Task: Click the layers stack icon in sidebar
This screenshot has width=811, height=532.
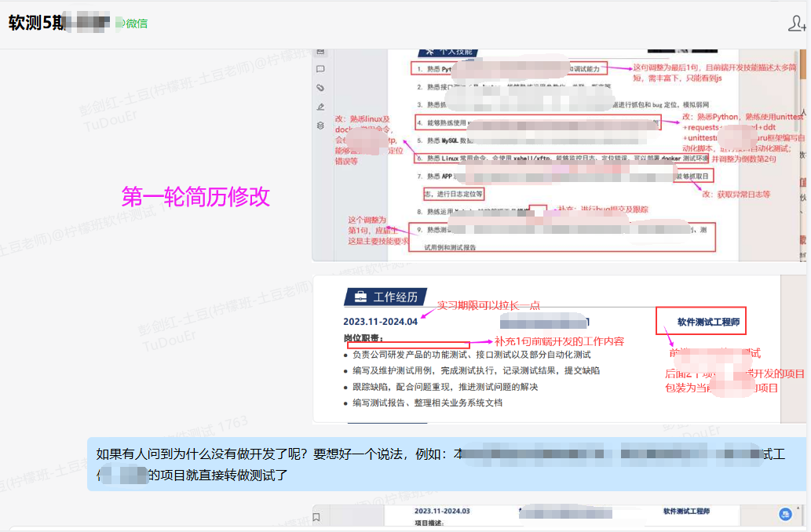Action: [x=320, y=126]
